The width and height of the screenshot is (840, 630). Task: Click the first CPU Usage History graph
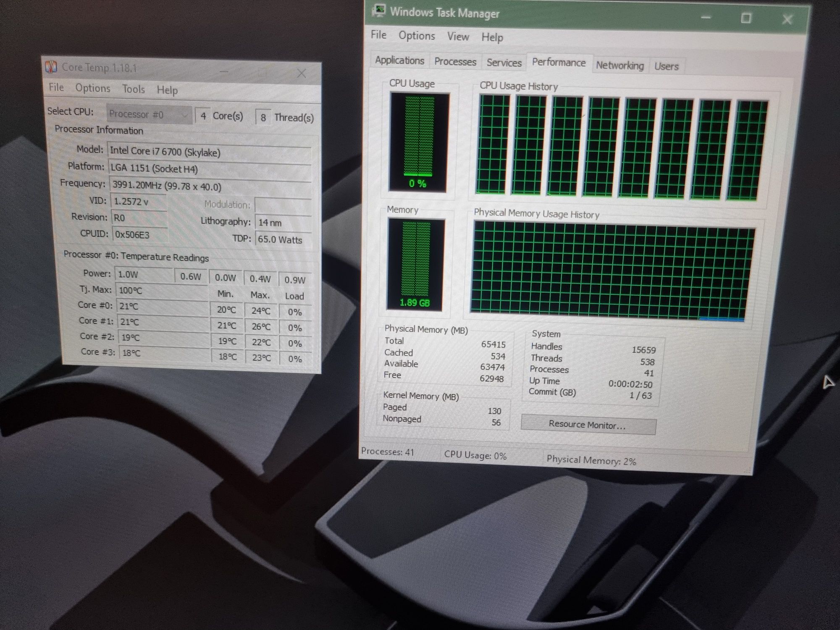[493, 144]
